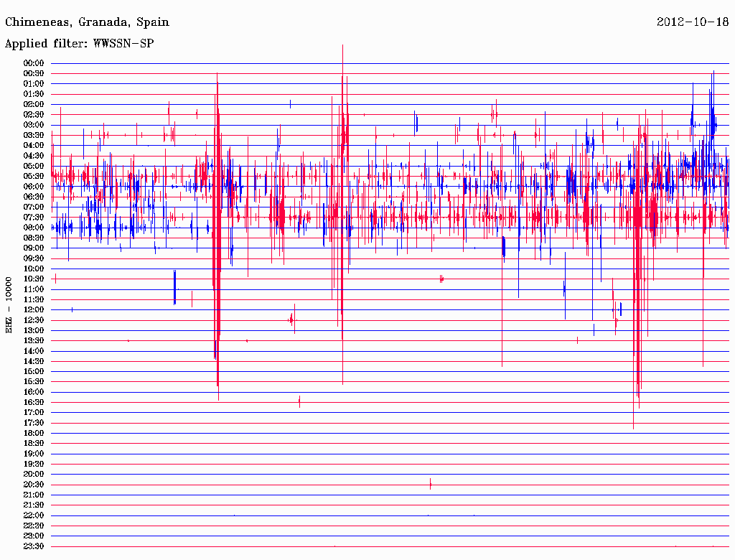Select the 06:00 time label
Screen dimensions: 735x560
coord(33,187)
